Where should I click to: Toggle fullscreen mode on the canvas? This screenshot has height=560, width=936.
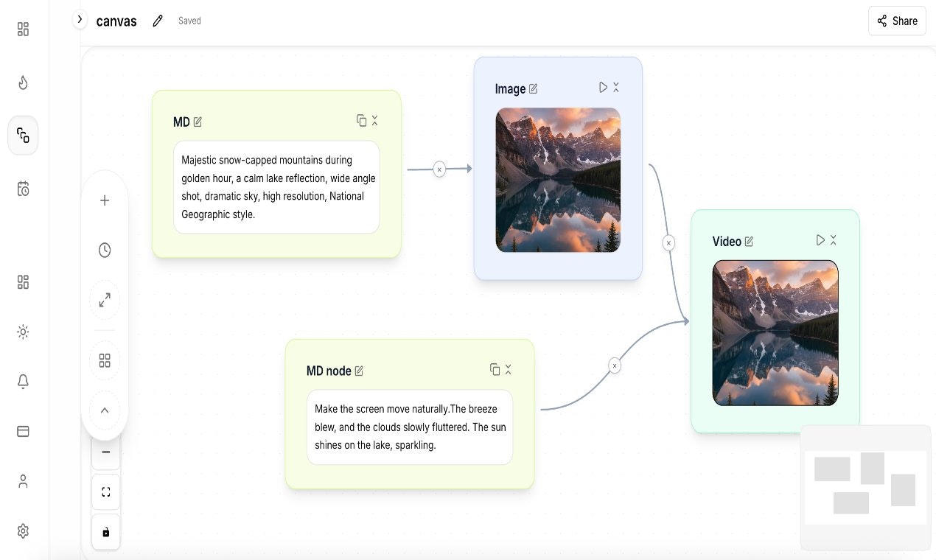[105, 491]
